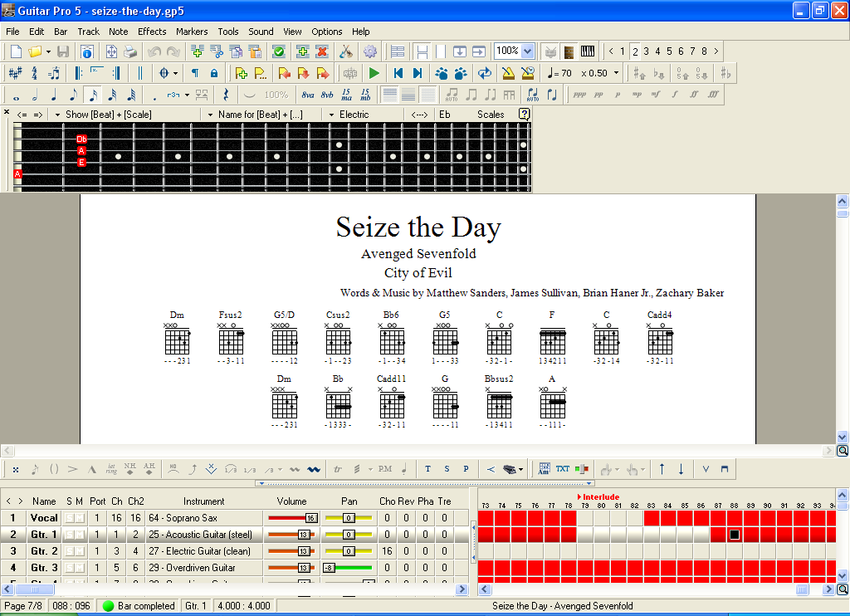Save the file with the floppy disk icon

tap(63, 51)
